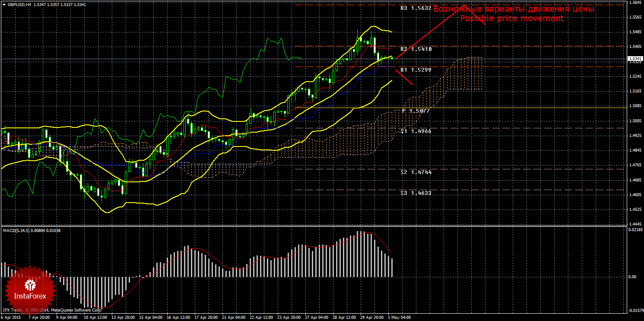The image size is (644, 321).
Task: Select the S1 1.4966 support label
Action: (x=416, y=130)
